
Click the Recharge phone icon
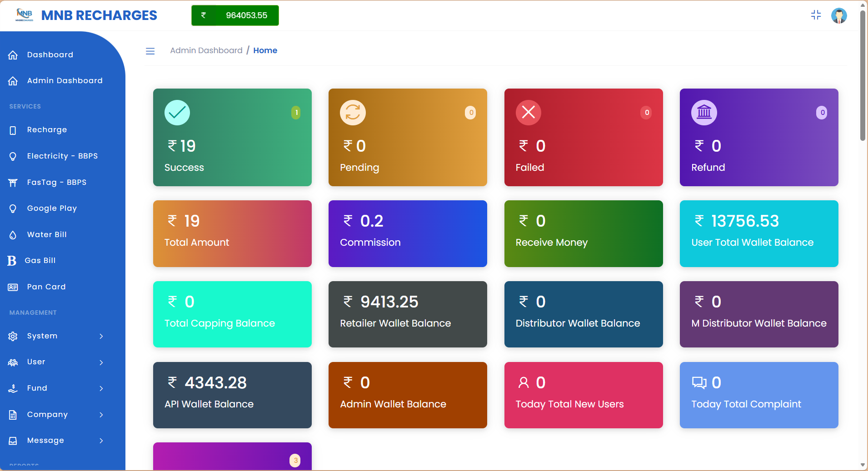(x=13, y=130)
